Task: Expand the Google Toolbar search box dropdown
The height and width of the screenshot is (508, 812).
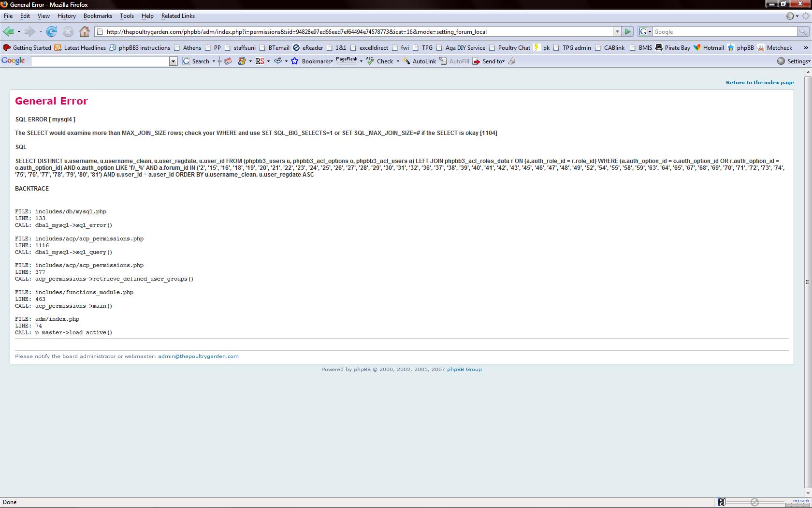Action: tap(173, 61)
